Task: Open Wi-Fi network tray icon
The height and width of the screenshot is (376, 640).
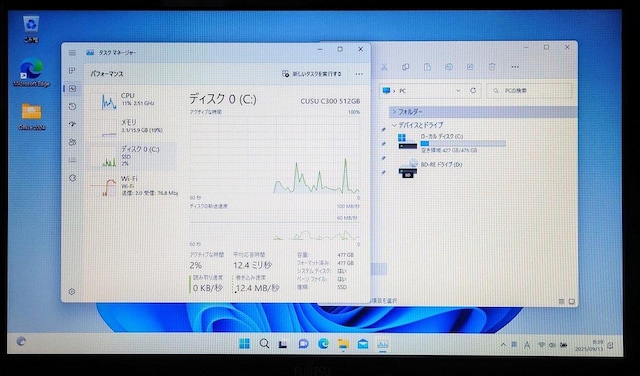Action: [541, 345]
